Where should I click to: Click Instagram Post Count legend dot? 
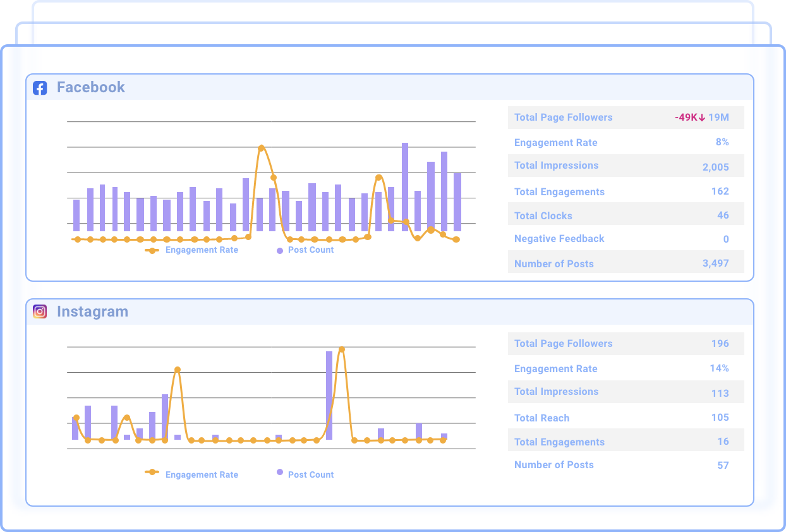280,472
